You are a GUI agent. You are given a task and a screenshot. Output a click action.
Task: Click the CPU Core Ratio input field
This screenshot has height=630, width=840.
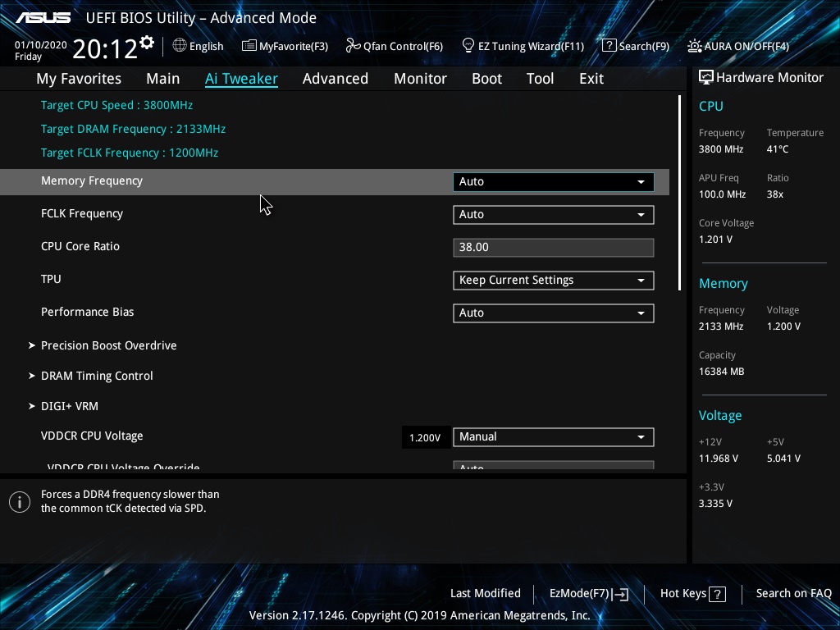coord(554,248)
